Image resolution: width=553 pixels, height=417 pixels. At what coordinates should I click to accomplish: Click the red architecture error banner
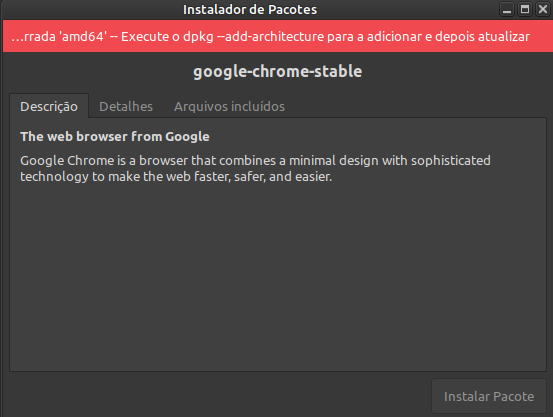[x=278, y=36]
